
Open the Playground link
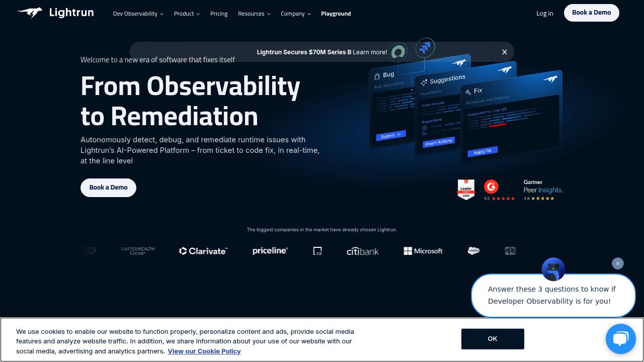tap(336, 14)
